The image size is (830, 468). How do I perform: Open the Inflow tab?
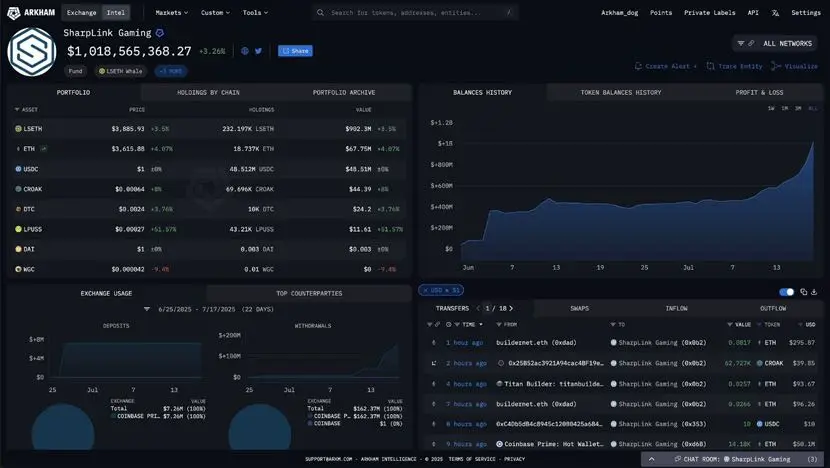[676, 308]
